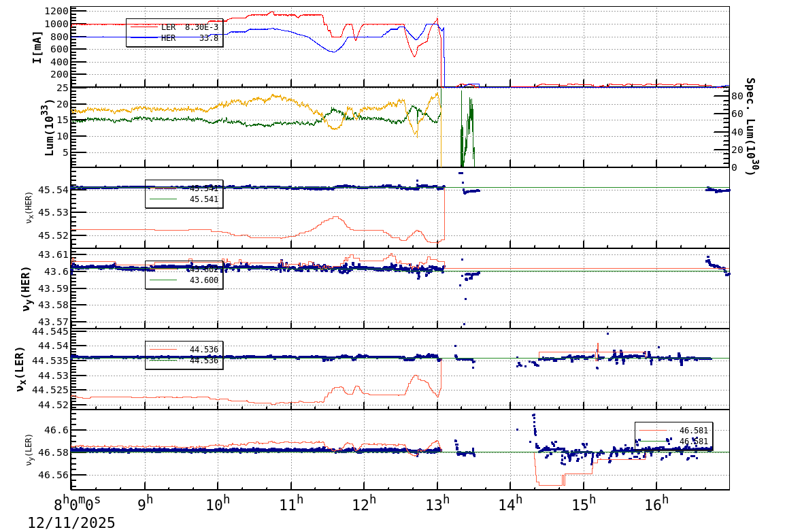Click the green 46.581 legend line sample
785x532 pixels.
(653, 441)
